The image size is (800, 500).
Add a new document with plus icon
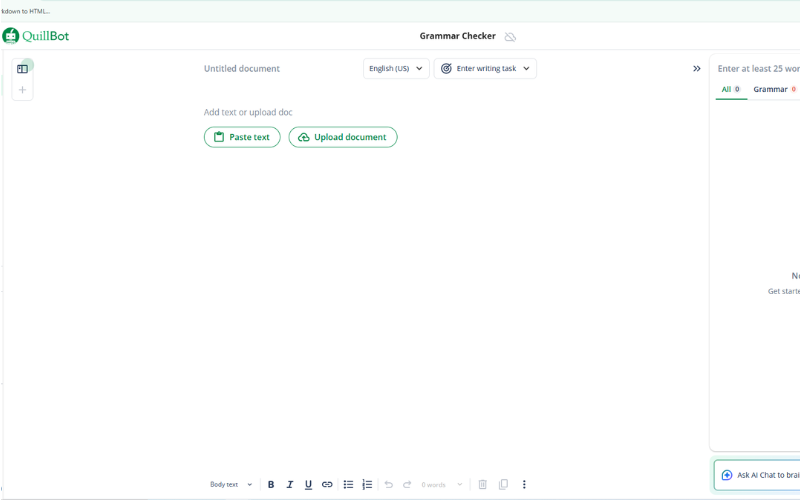pyautogui.click(x=22, y=90)
